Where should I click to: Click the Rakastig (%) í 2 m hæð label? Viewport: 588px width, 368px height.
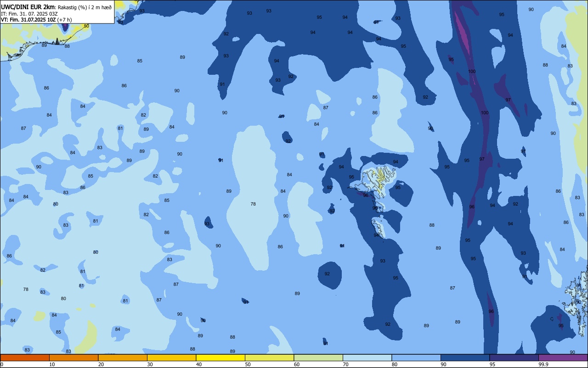click(85, 7)
